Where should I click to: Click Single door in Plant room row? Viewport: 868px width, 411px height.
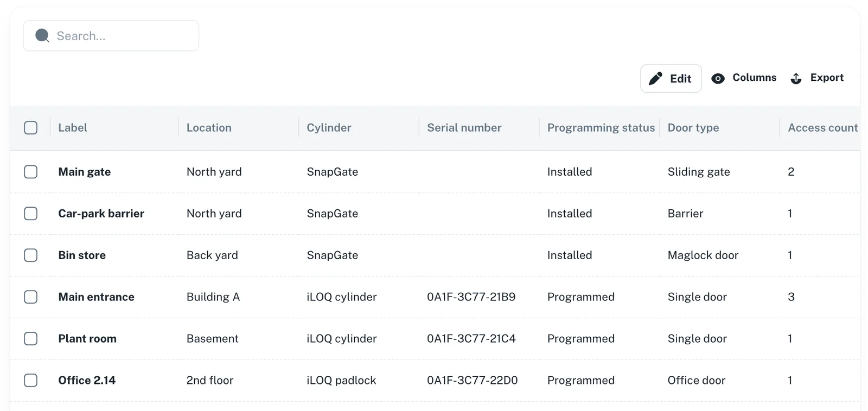[697, 339]
